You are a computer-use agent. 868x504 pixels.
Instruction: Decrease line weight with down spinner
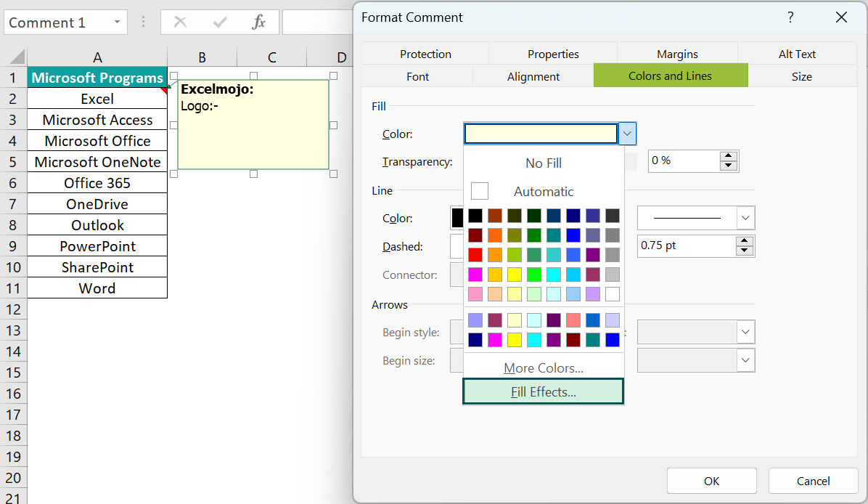745,251
